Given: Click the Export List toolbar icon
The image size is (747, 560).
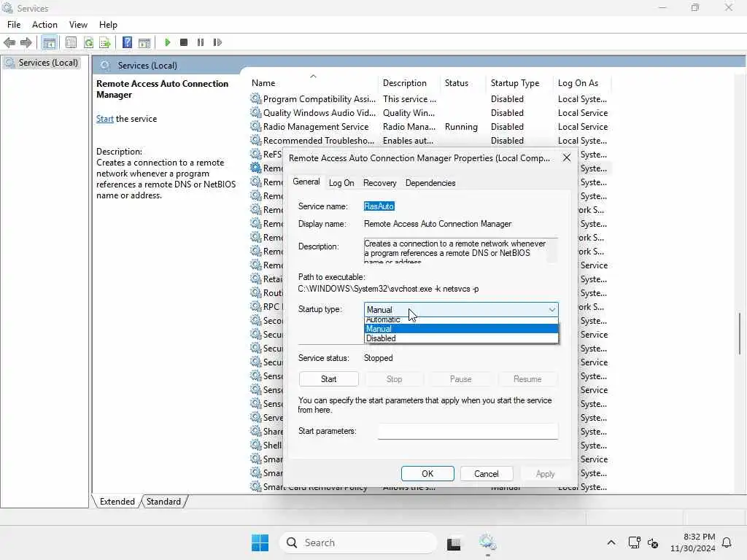Looking at the screenshot, I should coord(105,42).
